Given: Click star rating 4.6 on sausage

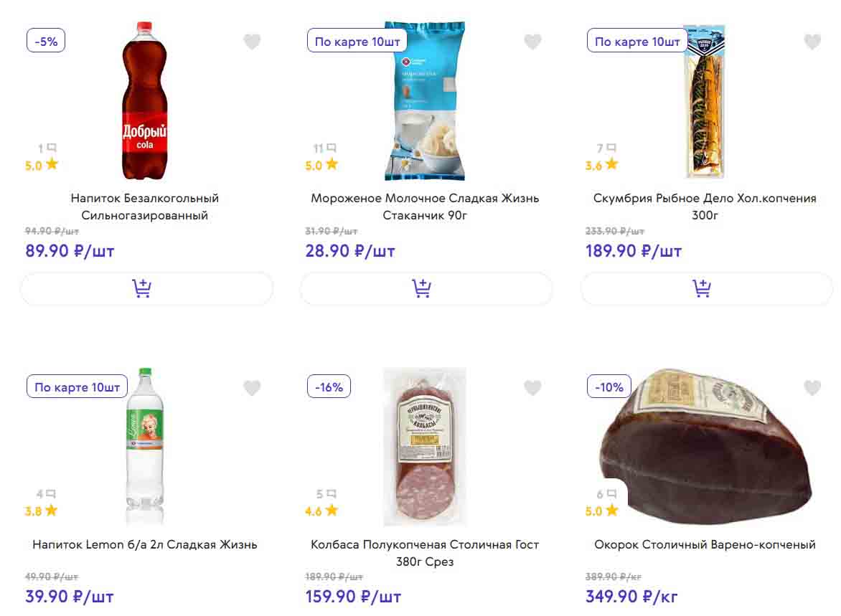Looking at the screenshot, I should (x=321, y=511).
